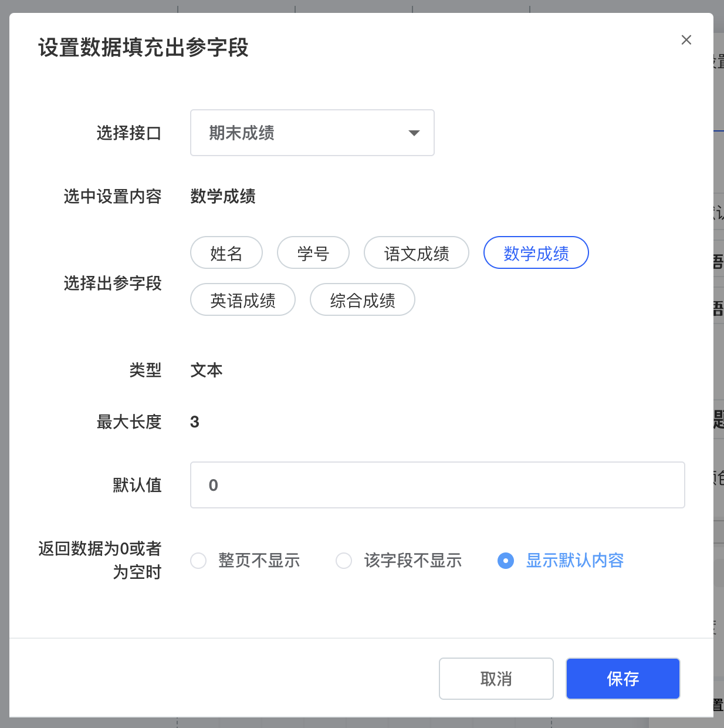724x728 pixels.
Task: Pick the 英语成绩 field tag
Action: [242, 300]
